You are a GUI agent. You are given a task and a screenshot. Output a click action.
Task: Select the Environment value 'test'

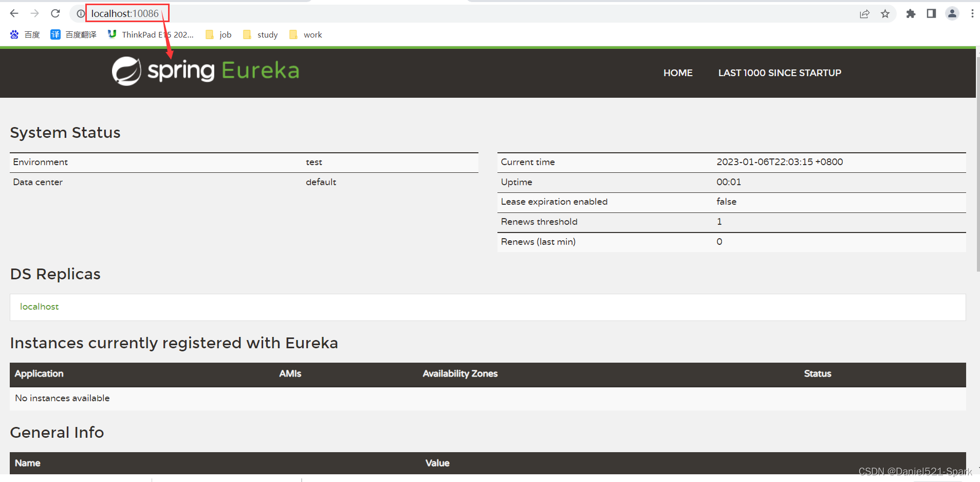(314, 162)
